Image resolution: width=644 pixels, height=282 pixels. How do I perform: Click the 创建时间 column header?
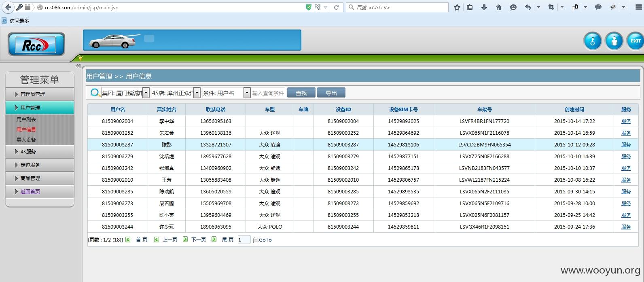(x=574, y=109)
